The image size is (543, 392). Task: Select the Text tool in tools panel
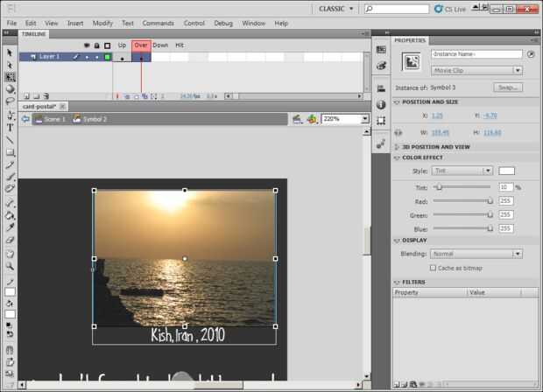[x=10, y=127]
